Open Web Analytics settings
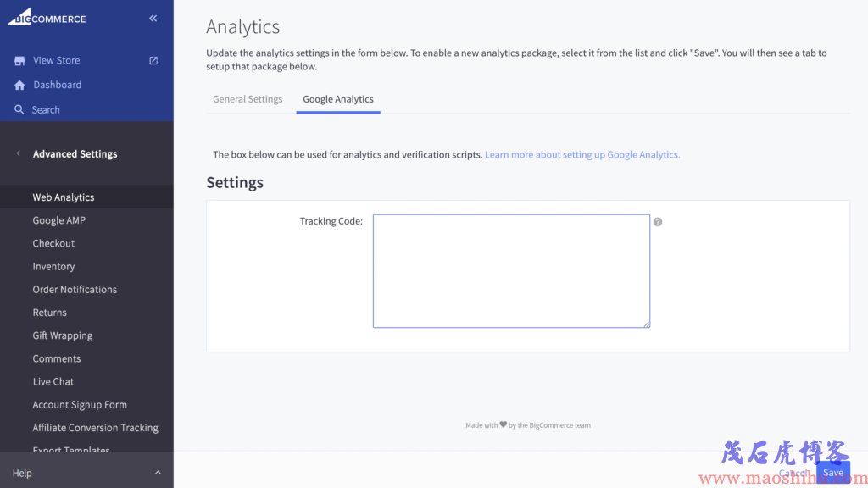 63,197
